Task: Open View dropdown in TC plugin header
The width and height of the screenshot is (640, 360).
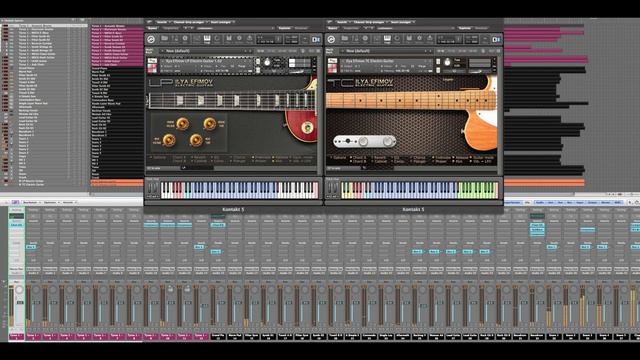Action: click(x=343, y=22)
